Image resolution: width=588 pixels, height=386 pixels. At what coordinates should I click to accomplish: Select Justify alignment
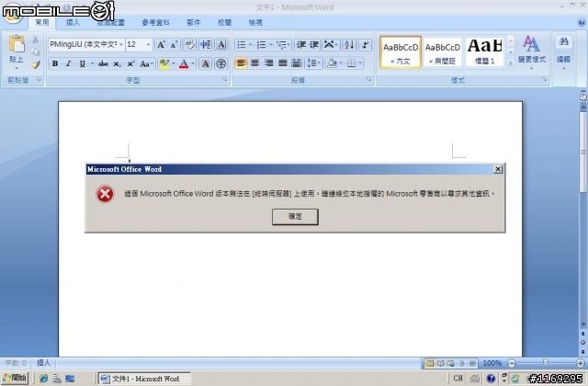tap(282, 63)
